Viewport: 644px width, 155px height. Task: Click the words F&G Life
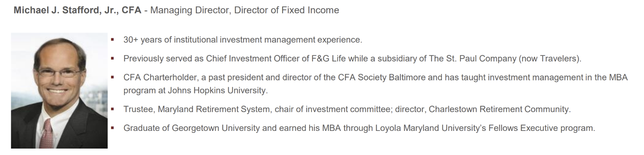click(329, 59)
